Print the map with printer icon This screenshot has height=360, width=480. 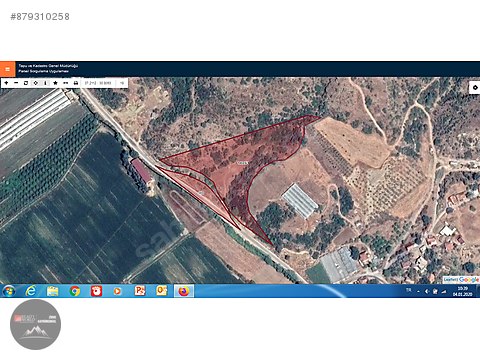tap(76, 83)
